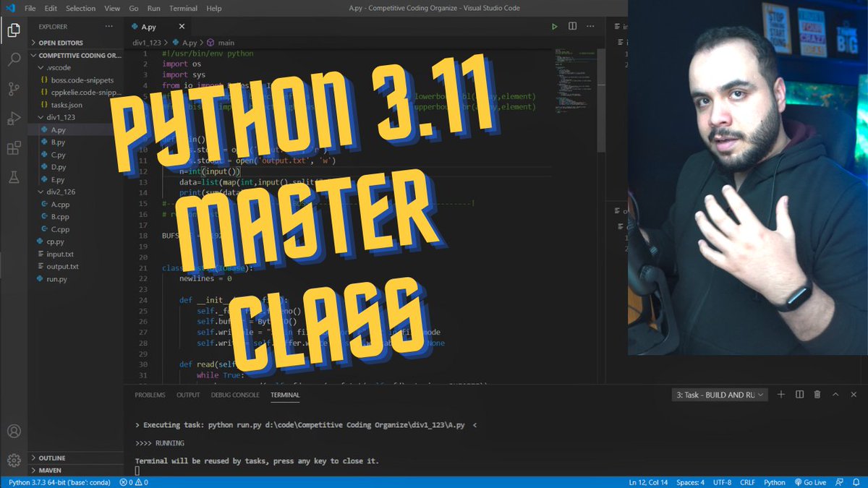Expand the Open Editors section

[x=62, y=43]
